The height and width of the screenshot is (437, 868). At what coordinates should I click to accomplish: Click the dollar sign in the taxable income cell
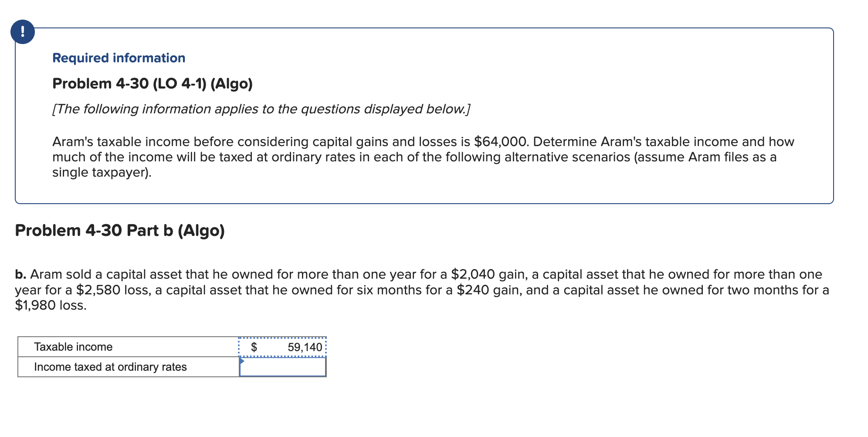coord(254,347)
